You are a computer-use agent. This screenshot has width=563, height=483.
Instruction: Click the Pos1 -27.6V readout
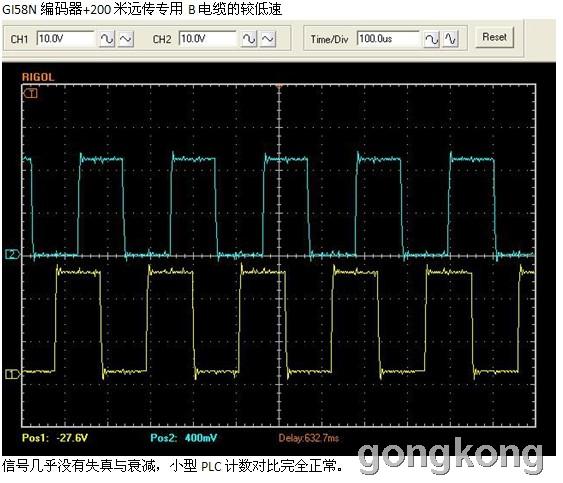[x=55, y=438]
